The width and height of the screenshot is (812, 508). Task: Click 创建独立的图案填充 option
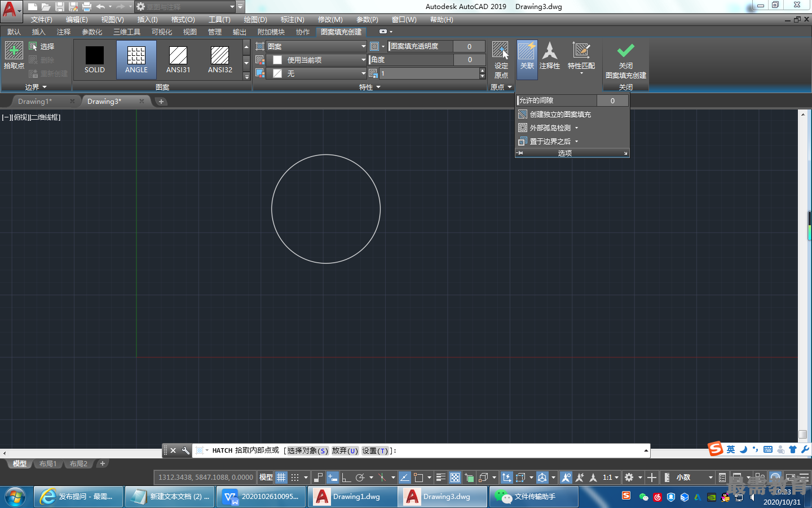click(x=555, y=114)
